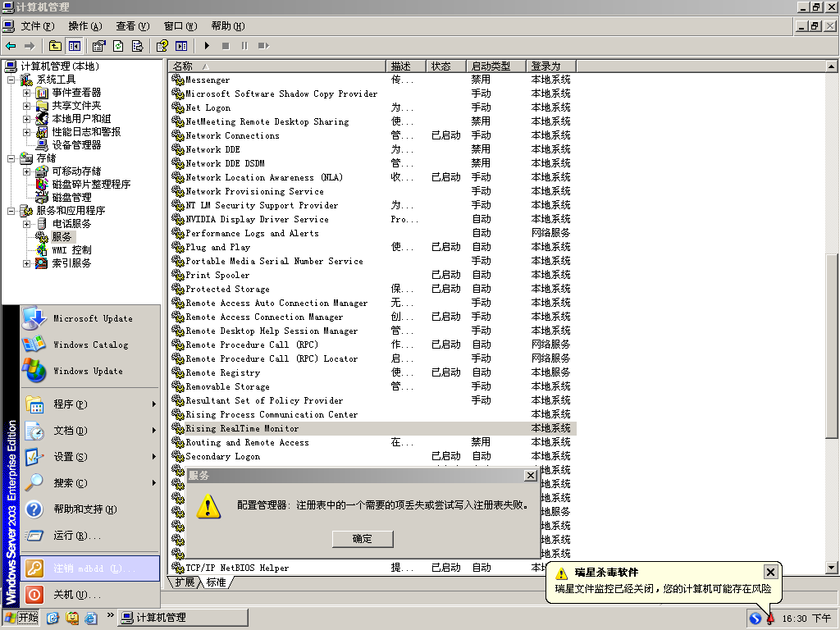840x630 pixels.
Task: Click scrollbar up arrow in services list
Action: pos(831,66)
